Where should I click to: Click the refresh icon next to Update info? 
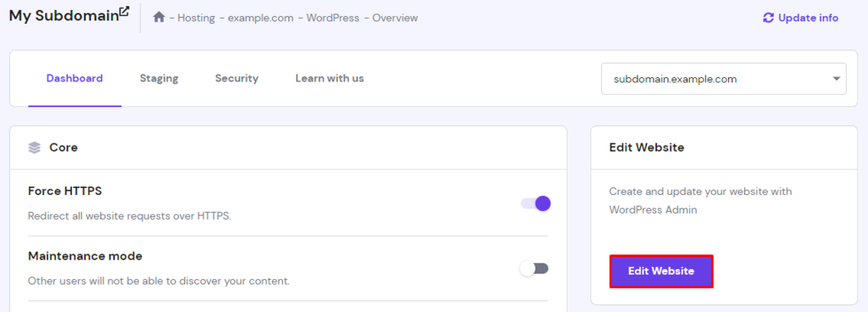768,18
